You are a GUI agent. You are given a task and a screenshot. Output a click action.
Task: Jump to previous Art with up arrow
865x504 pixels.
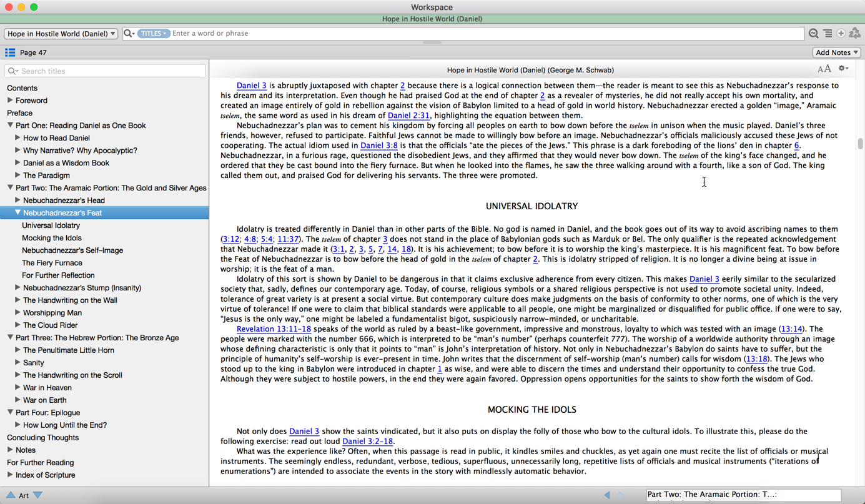click(x=10, y=495)
